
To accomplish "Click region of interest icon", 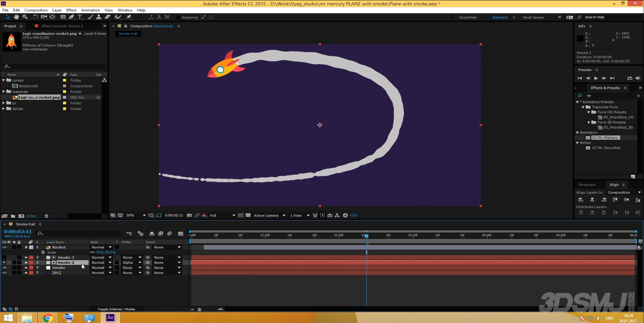I will pos(241,215).
